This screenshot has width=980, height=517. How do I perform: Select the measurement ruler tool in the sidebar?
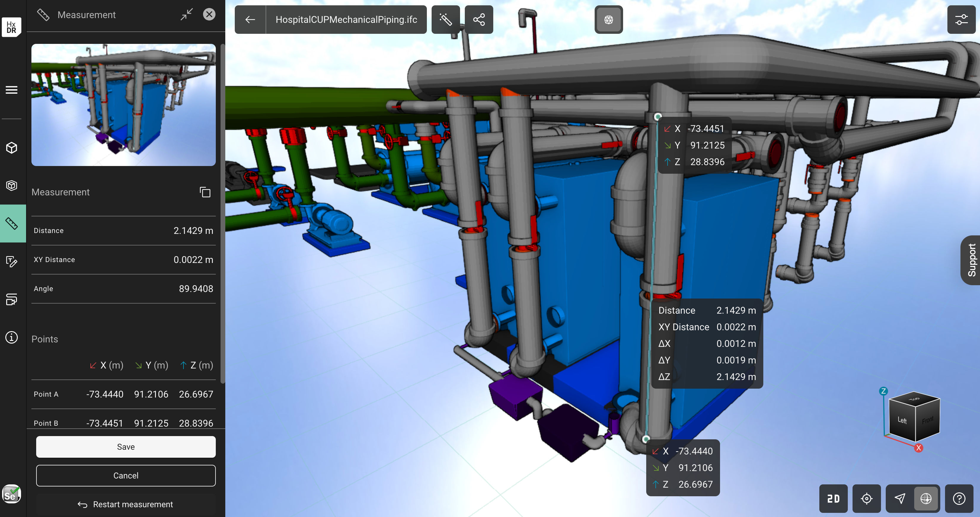(x=12, y=223)
